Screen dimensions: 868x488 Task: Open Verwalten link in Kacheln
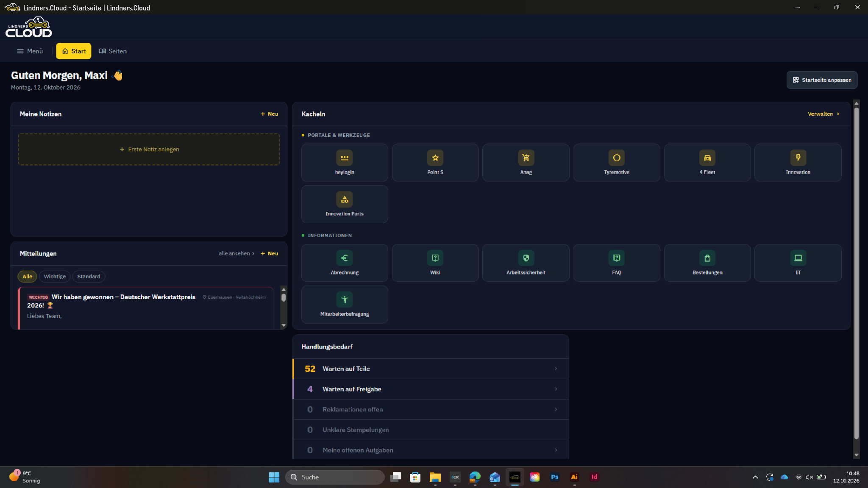point(823,114)
